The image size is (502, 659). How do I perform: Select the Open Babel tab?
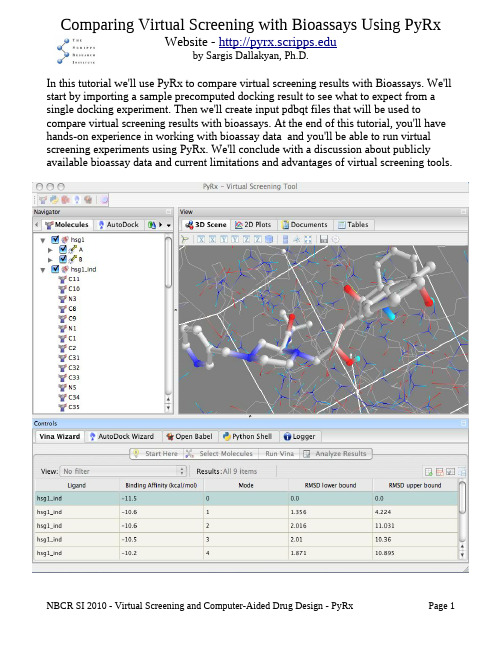click(x=189, y=437)
